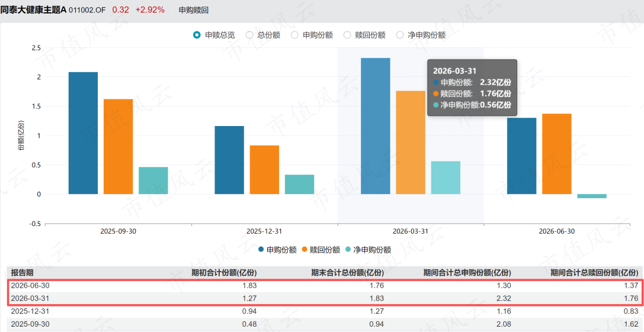The width and height of the screenshot is (644, 332).
Task: Click the 期初合计份额(亿份) column header
Action: (225, 272)
